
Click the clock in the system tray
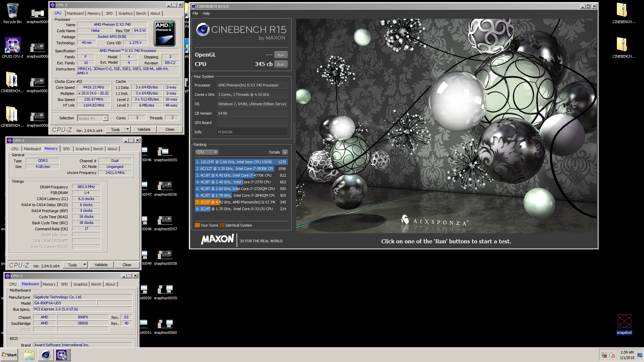[x=627, y=355]
